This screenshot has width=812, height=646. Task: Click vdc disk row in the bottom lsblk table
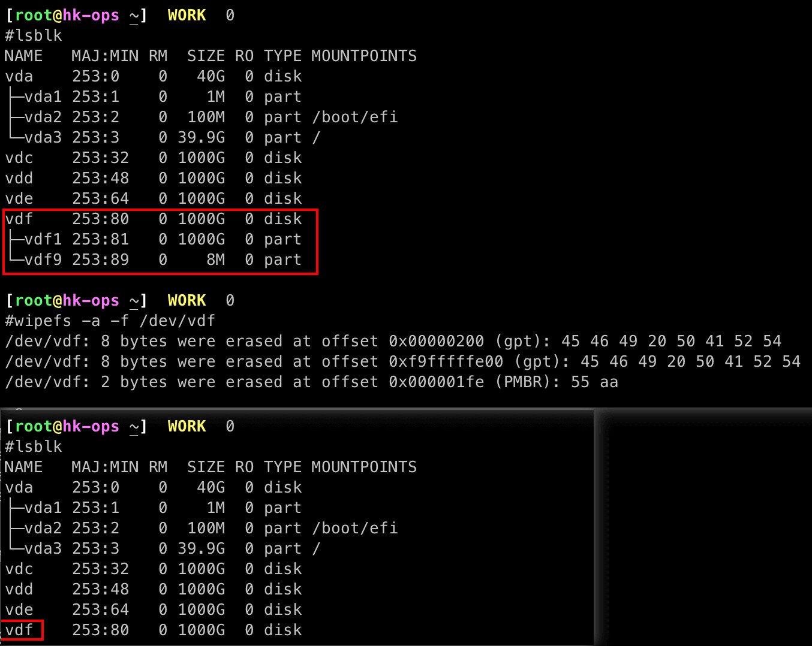coord(19,569)
